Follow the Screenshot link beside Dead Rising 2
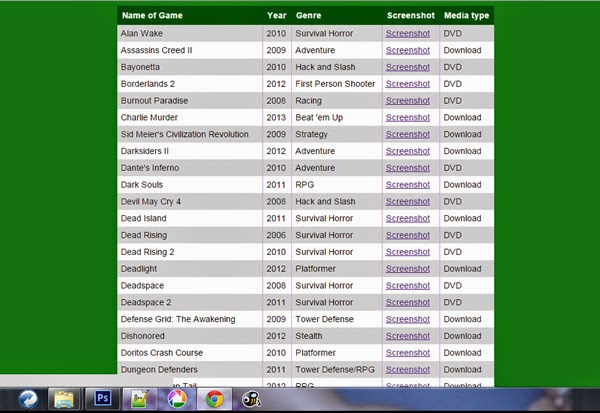This screenshot has width=600, height=413. [x=408, y=252]
